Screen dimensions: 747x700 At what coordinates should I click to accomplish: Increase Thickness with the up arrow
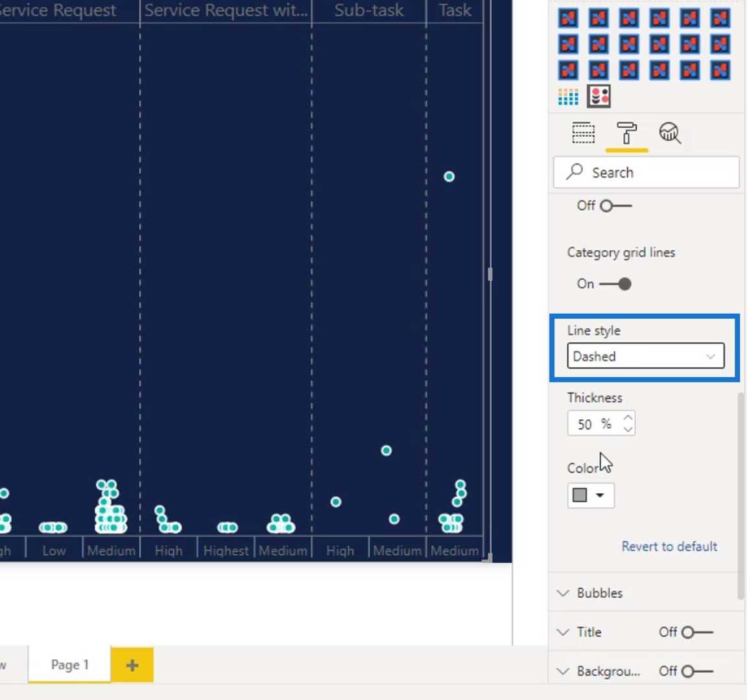coord(628,417)
